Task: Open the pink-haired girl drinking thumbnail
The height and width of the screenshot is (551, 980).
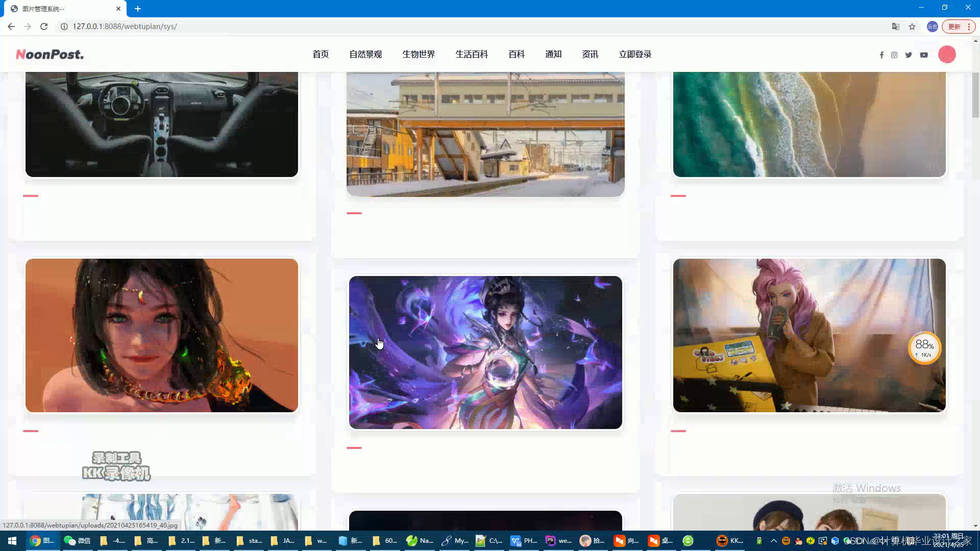Action: tap(809, 335)
